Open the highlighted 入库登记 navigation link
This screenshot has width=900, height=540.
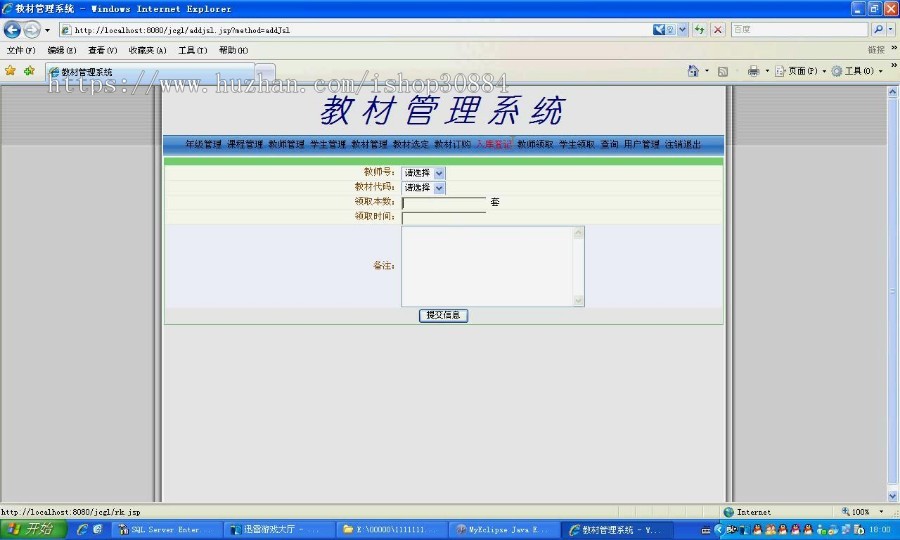click(x=494, y=145)
